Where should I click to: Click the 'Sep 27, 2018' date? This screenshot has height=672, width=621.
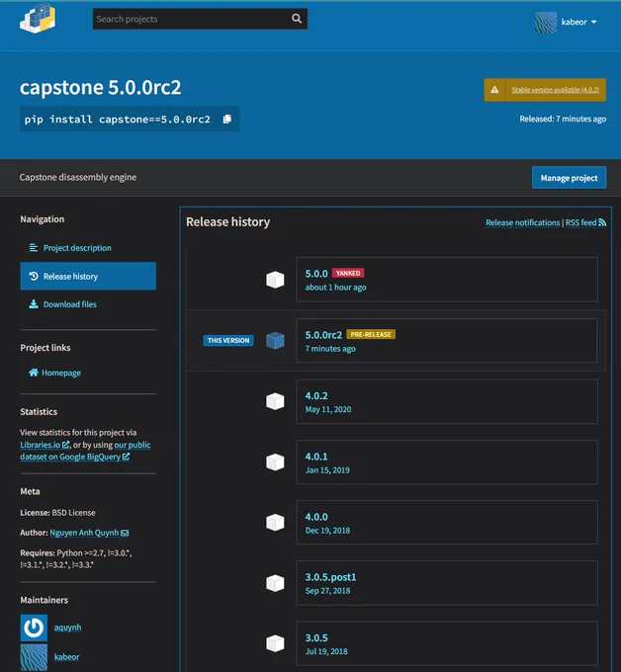[327, 591]
